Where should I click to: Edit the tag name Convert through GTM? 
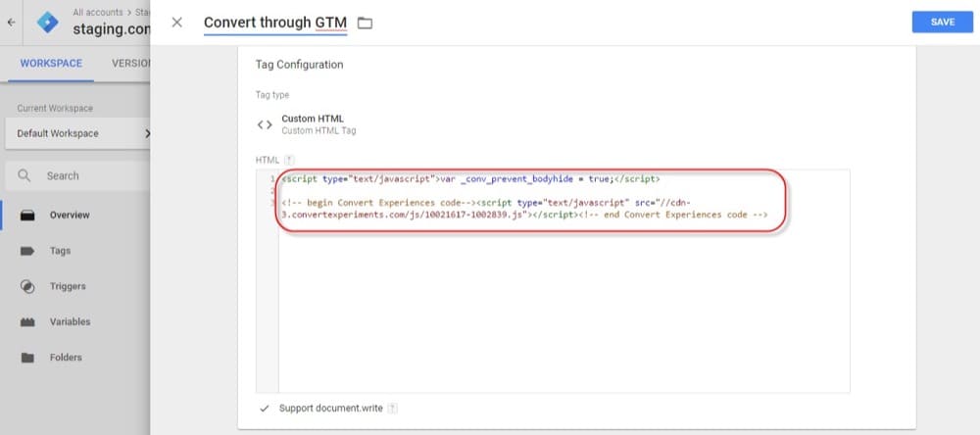(x=275, y=24)
